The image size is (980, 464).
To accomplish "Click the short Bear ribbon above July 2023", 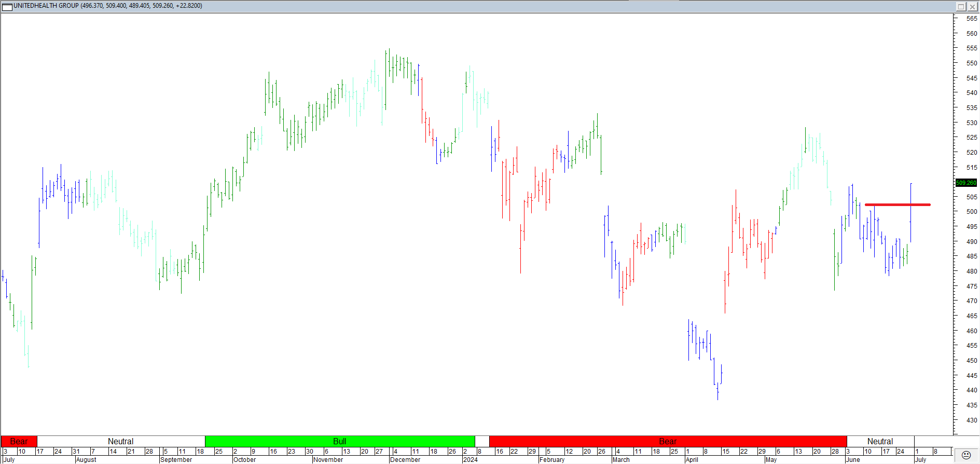I will tap(19, 441).
